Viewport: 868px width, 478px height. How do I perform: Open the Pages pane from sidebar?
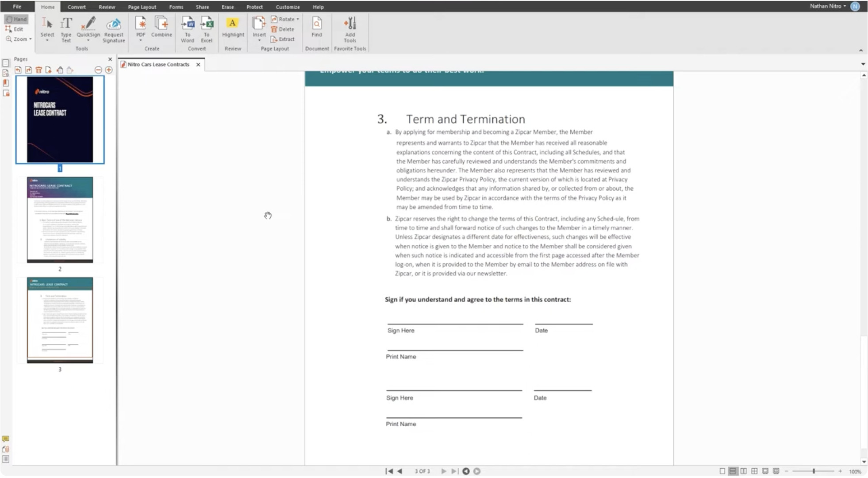[x=6, y=63]
